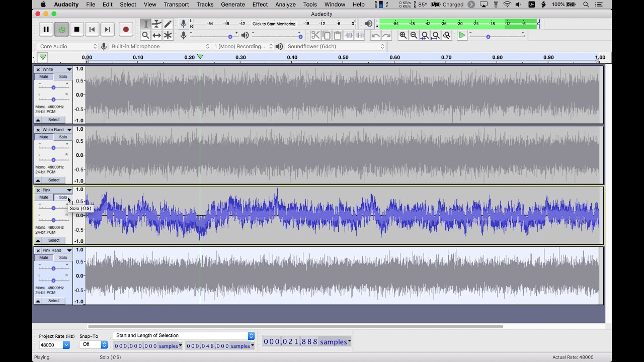This screenshot has width=644, height=362.
Task: Open the Pink Rand track dropdown menu
Action: click(57, 250)
